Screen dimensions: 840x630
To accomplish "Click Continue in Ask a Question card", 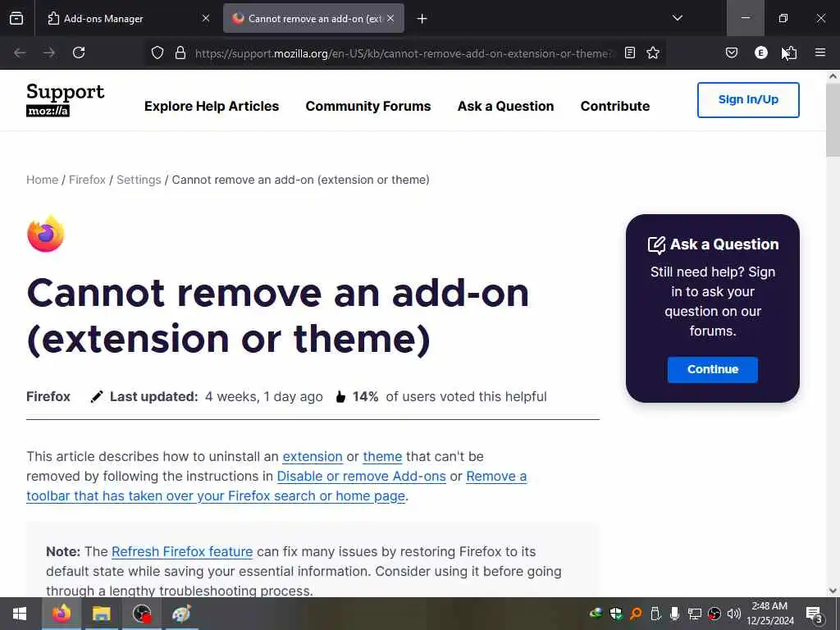I will (713, 370).
